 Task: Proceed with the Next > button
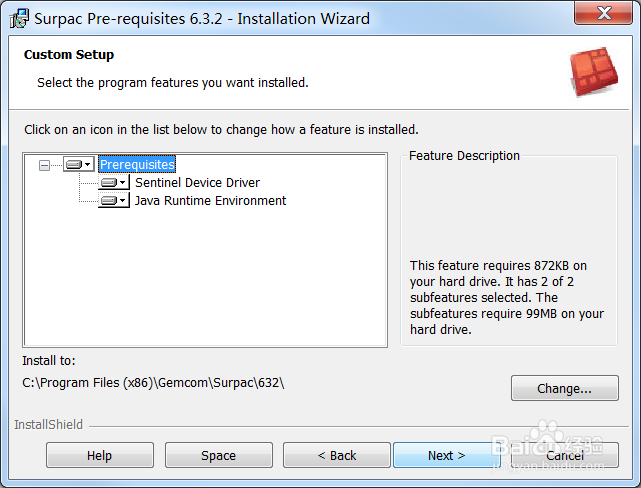[447, 455]
